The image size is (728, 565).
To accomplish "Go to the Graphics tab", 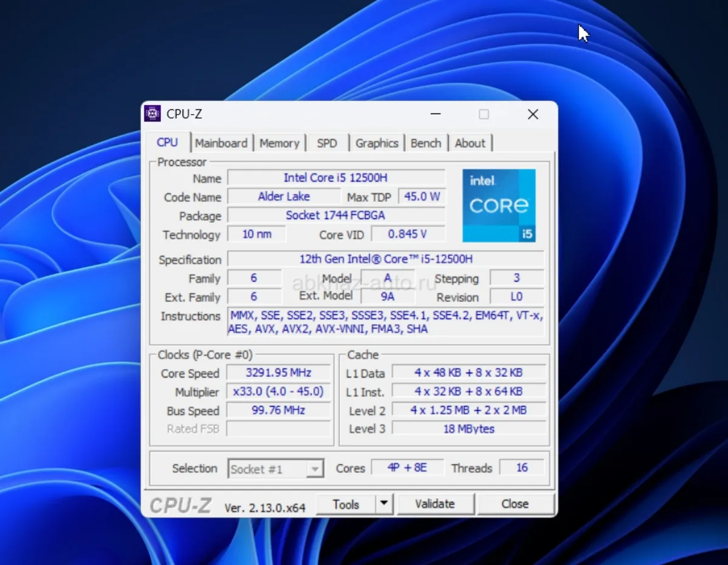I will 377,143.
